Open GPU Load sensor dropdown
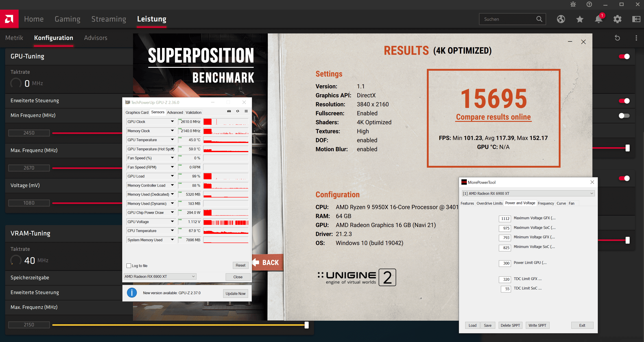Viewport: 644px width, 342px height. tap(172, 176)
